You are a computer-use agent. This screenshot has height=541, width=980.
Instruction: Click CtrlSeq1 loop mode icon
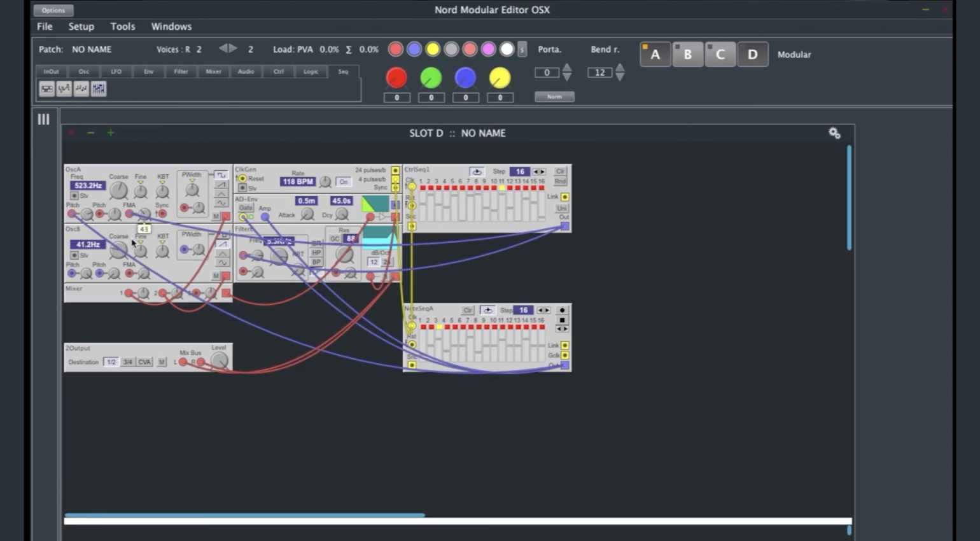[476, 172]
